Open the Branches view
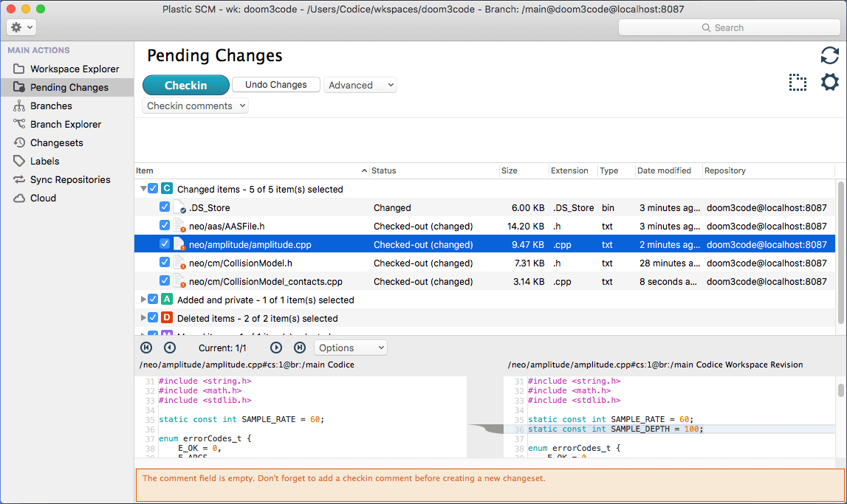 [67, 106]
